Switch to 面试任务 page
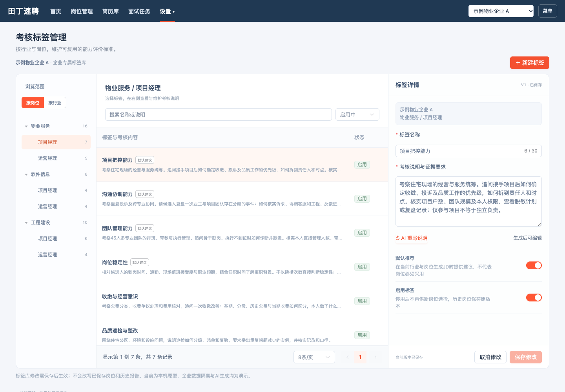565x392 pixels. 139,11
